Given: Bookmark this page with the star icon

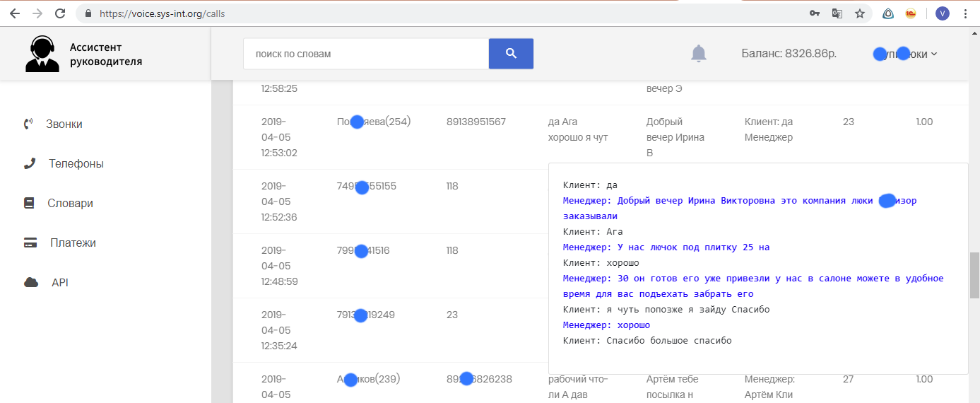Looking at the screenshot, I should 859,13.
